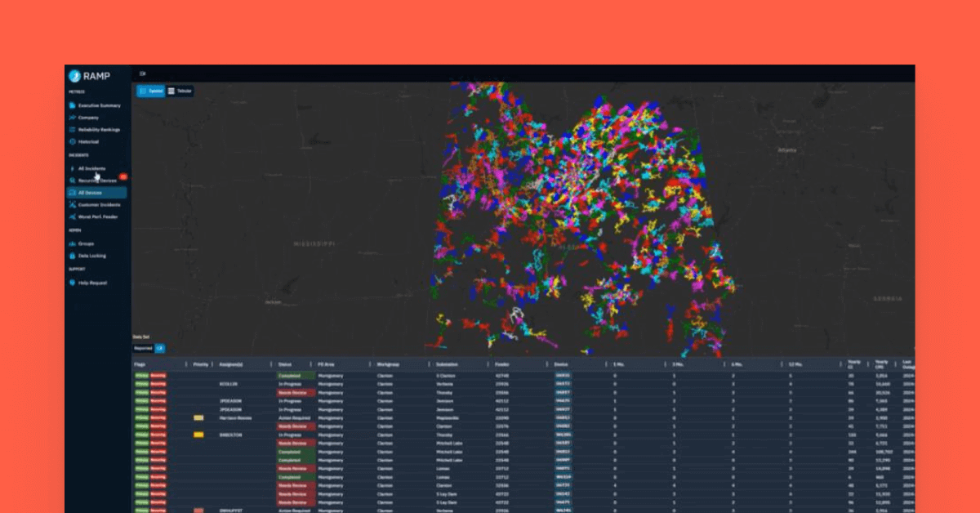This screenshot has width=980, height=513.
Task: Open the Status column menu handle
Action: 310,364
